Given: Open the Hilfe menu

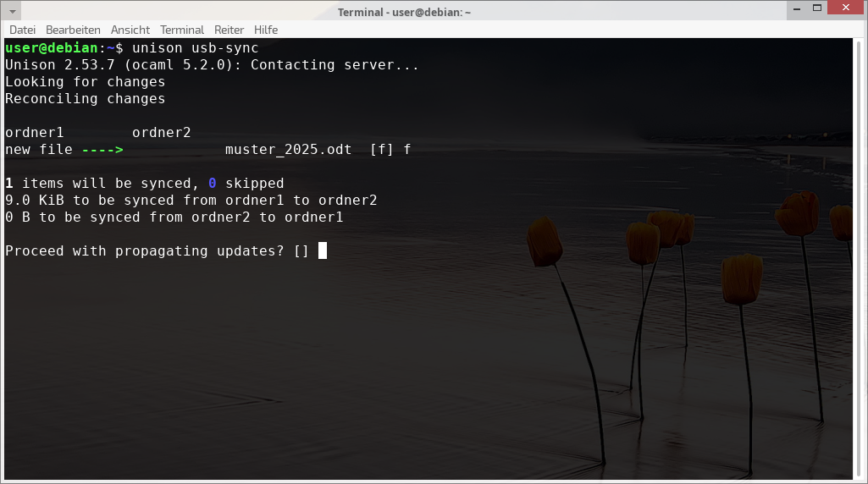Looking at the screenshot, I should [266, 30].
